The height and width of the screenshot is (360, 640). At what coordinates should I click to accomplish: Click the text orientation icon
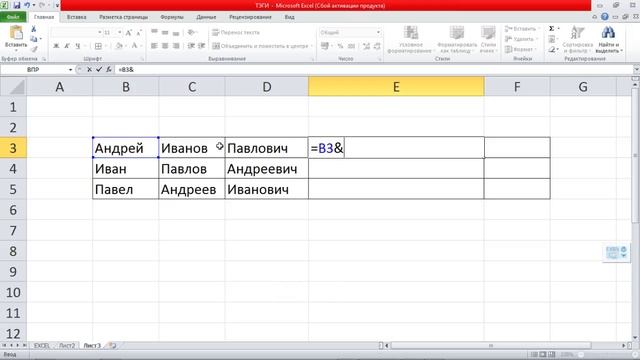pyautogui.click(x=191, y=32)
